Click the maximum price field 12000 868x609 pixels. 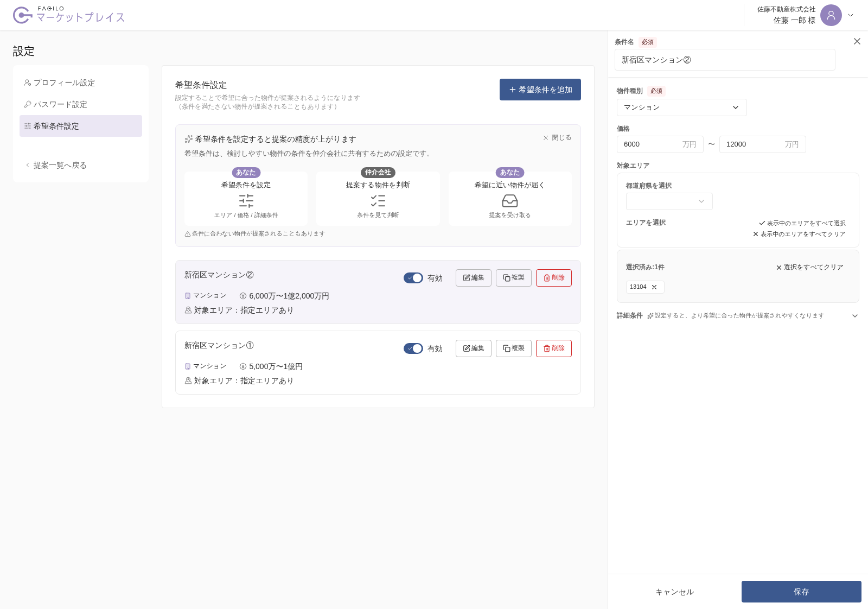763,144
